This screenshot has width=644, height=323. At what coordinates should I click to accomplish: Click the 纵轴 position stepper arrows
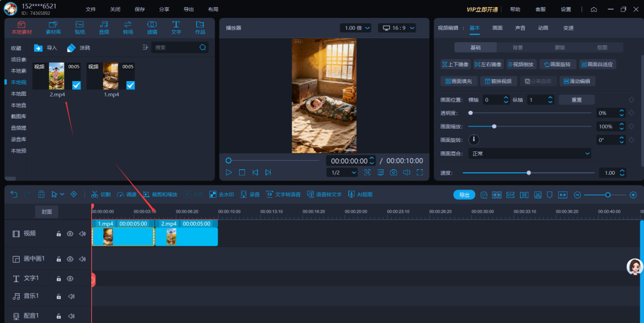click(550, 100)
